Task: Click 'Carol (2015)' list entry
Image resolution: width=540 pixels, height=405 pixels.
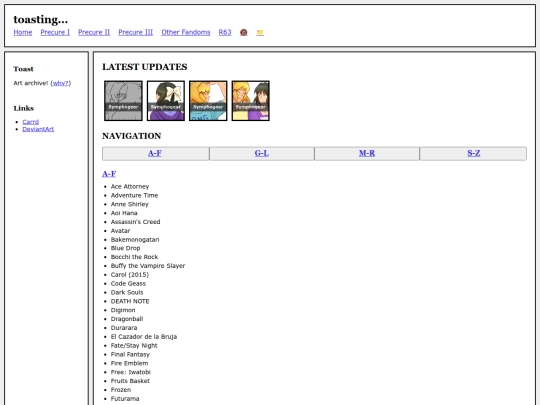Action: (x=130, y=275)
